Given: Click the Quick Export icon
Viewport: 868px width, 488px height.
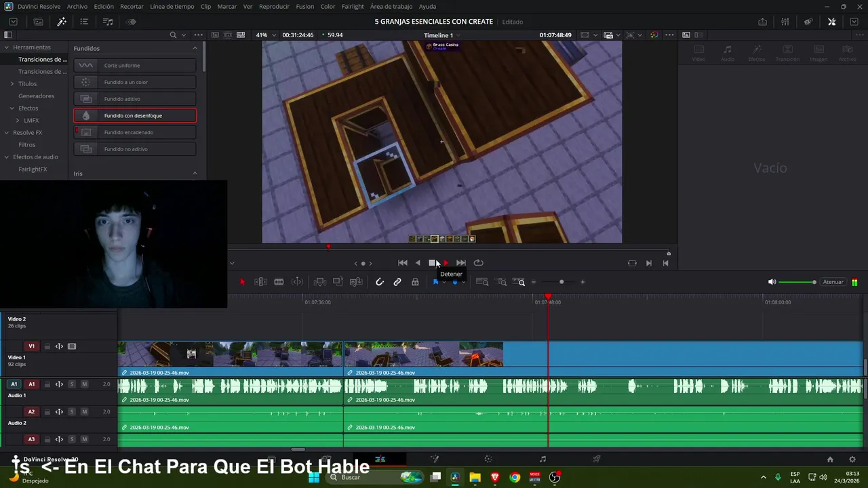Looking at the screenshot, I should [x=762, y=22].
